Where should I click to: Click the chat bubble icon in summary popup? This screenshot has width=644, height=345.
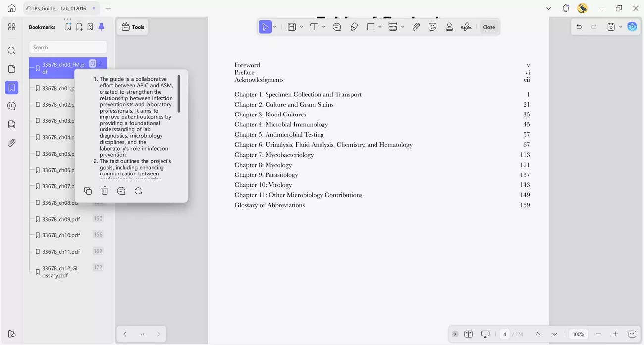pyautogui.click(x=121, y=191)
